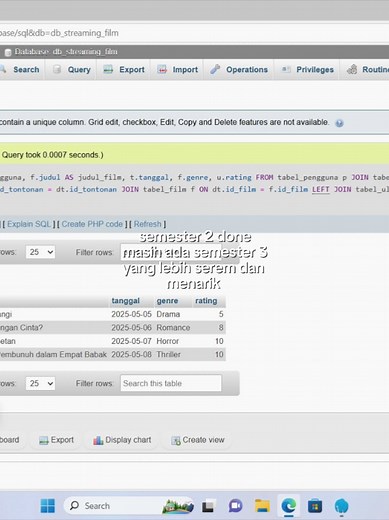Viewport: 389px width, 520px height.
Task: Click the date cell 2025-05-08
Action: 131,354
